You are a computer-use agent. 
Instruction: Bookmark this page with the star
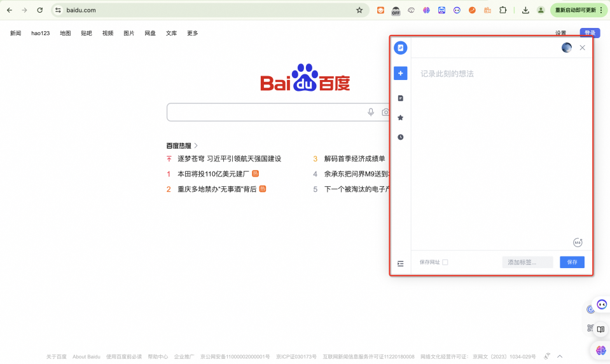click(359, 10)
